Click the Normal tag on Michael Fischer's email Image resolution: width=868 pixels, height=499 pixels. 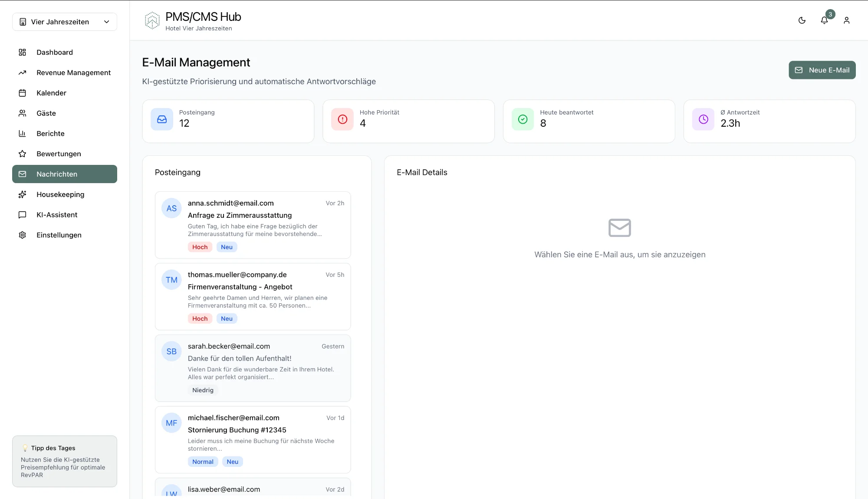(203, 462)
